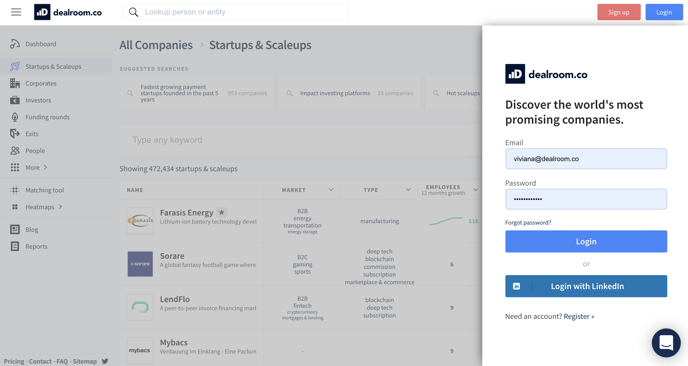
Task: Click the Mybacs company logo
Action: tap(140, 350)
